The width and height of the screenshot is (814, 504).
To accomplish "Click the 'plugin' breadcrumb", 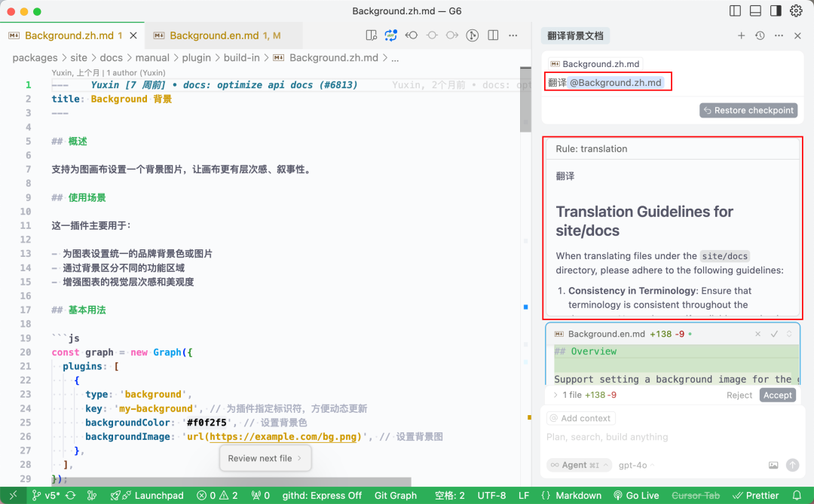I will [196, 57].
